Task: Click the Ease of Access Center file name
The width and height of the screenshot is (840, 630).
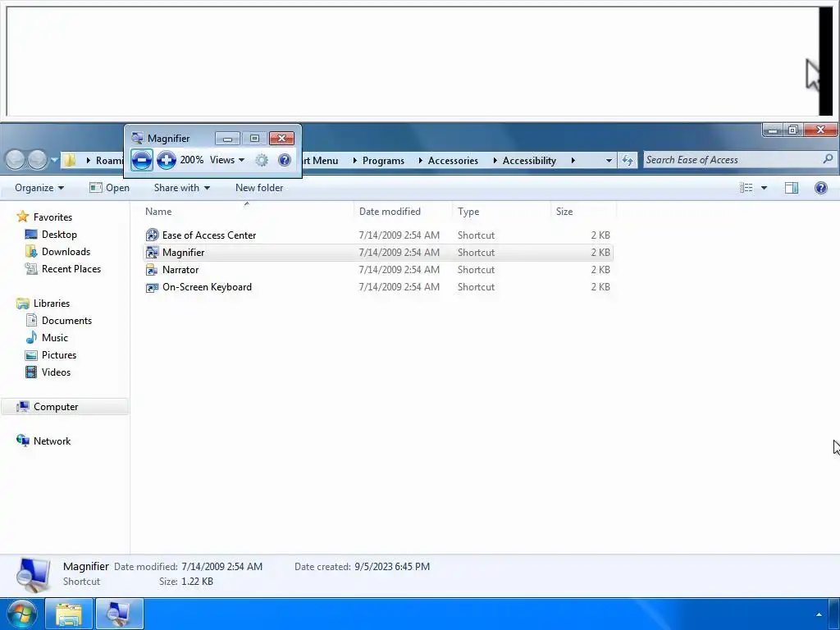Action: tap(209, 235)
